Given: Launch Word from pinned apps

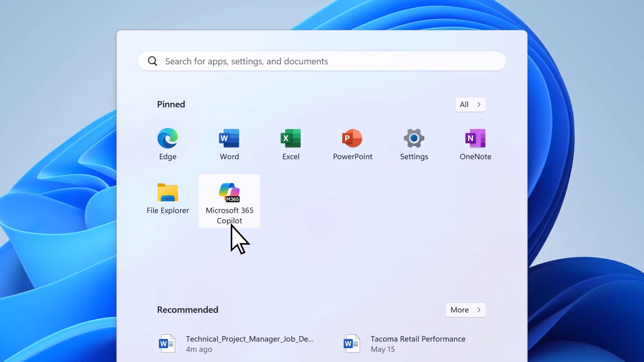Looking at the screenshot, I should click(229, 144).
